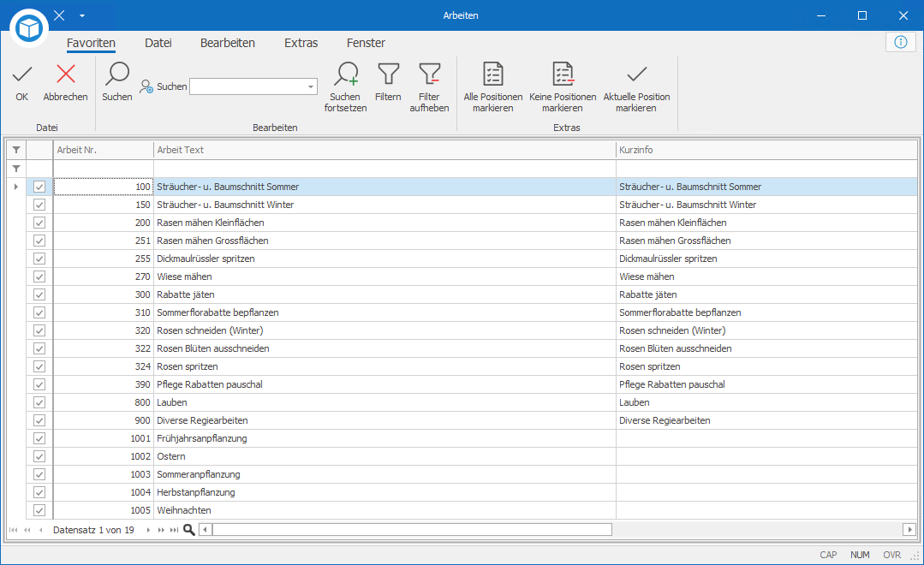Toggle checkbox for Dickmaulrüssler spritzen
This screenshot has height=565, width=924.
click(x=39, y=259)
